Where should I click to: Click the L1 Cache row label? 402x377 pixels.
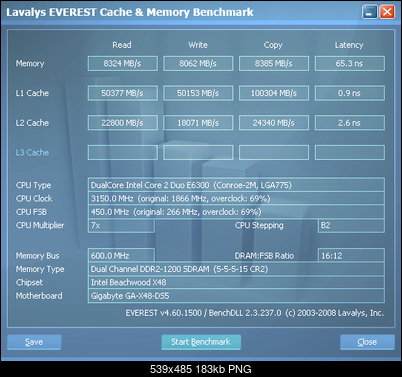[x=32, y=93]
